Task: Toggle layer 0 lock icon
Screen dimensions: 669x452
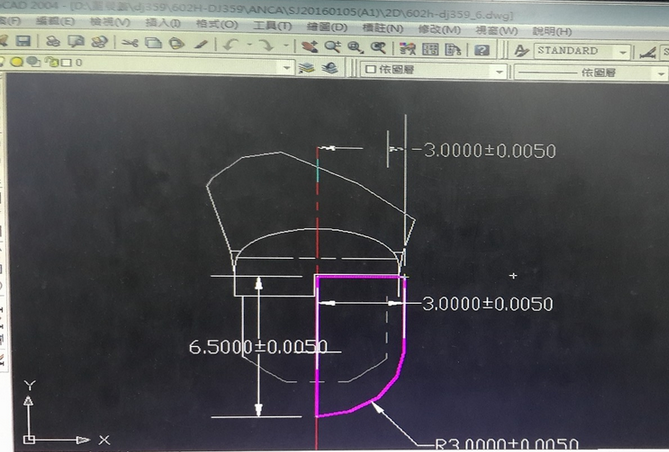Action: click(x=49, y=62)
